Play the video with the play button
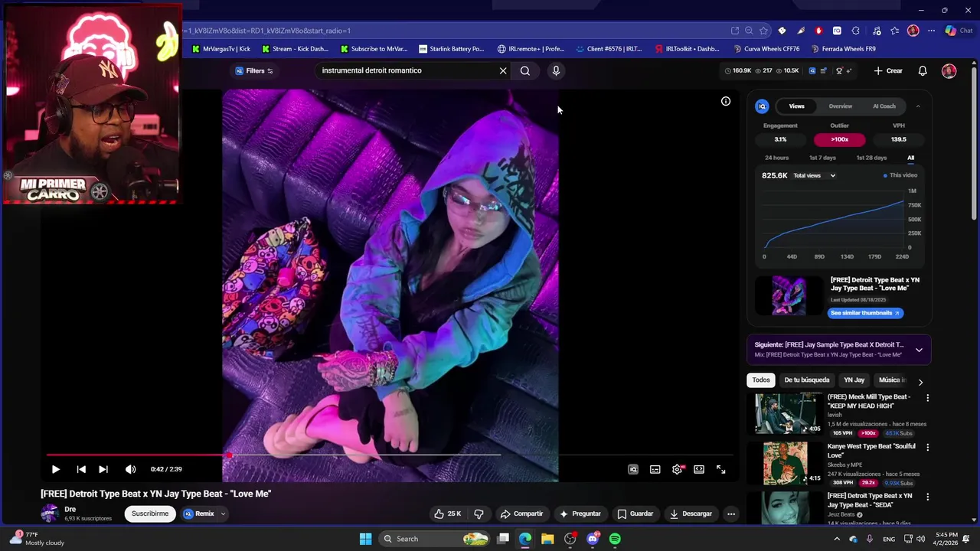 click(x=55, y=469)
